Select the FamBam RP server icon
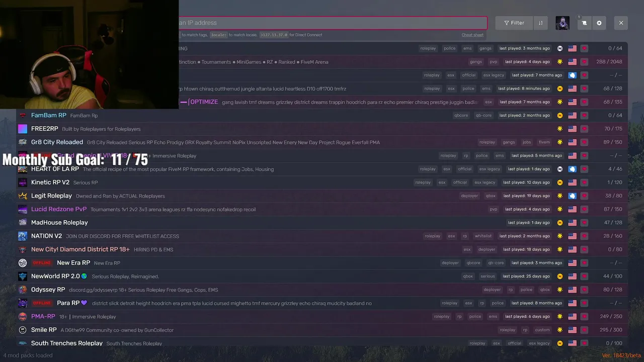The image size is (644, 362). (23, 115)
